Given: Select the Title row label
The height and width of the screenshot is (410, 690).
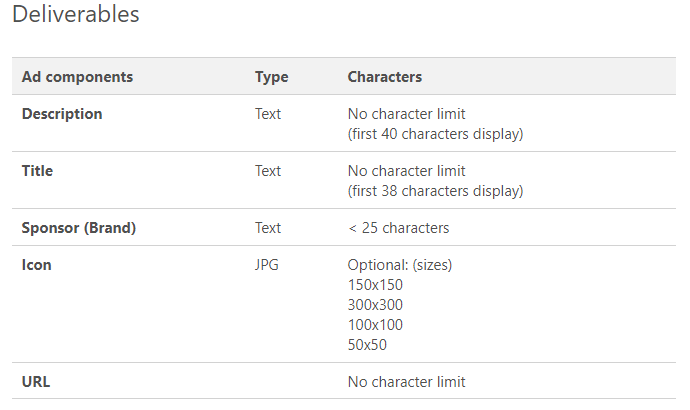Looking at the screenshot, I should 38,171.
